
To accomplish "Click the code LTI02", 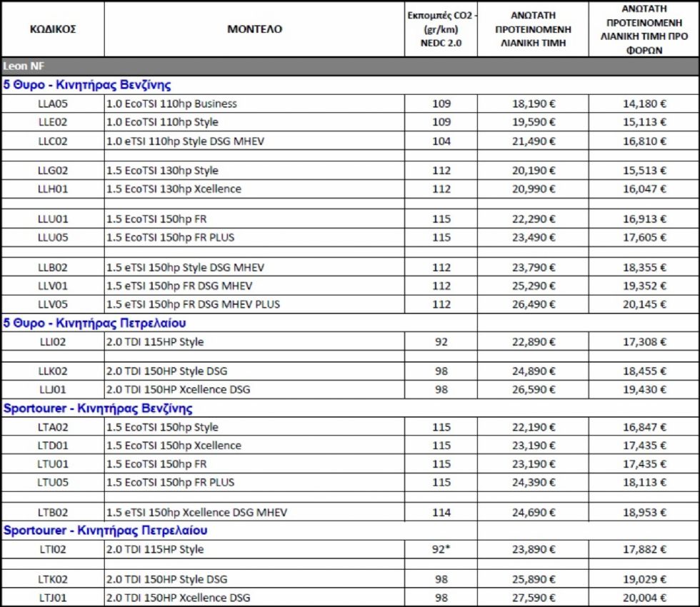I will click(53, 549).
